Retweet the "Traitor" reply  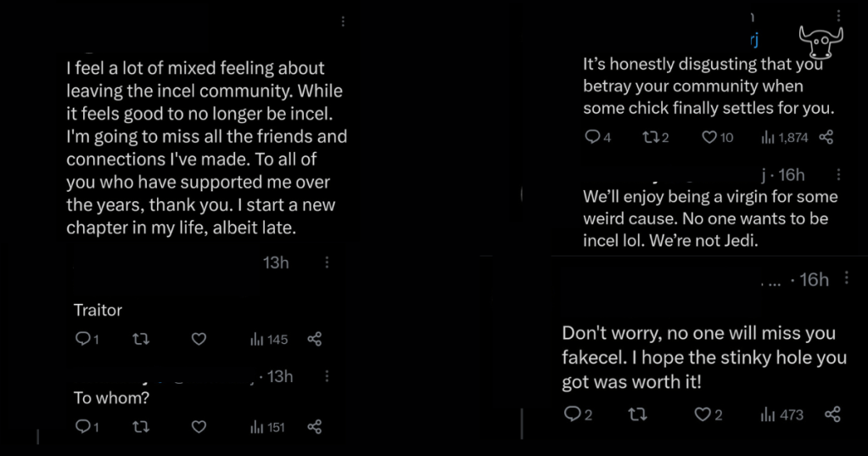[141, 340]
